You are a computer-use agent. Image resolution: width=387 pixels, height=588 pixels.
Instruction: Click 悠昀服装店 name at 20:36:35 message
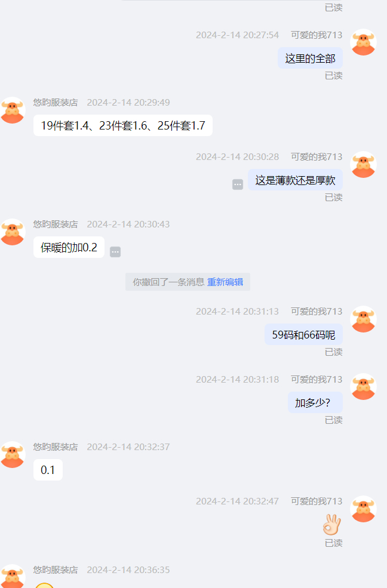[56, 569]
